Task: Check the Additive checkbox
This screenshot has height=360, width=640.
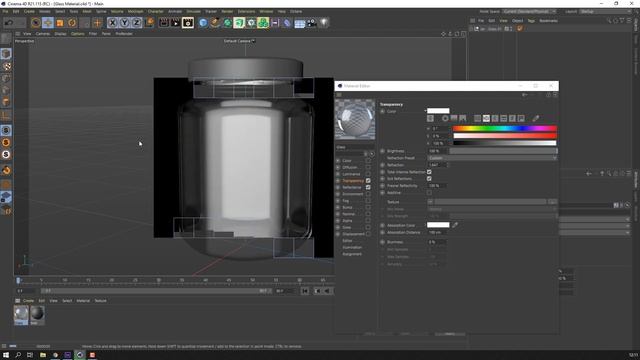Action: click(429, 193)
